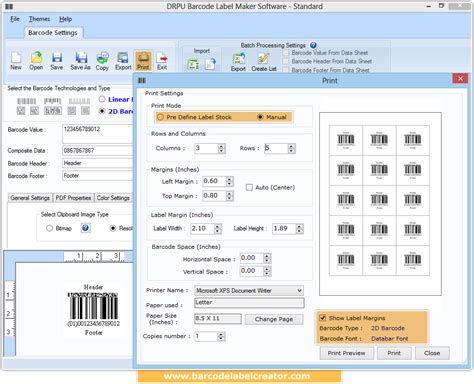Open a file with the Open icon
The image size is (474, 384).
coord(36,58)
